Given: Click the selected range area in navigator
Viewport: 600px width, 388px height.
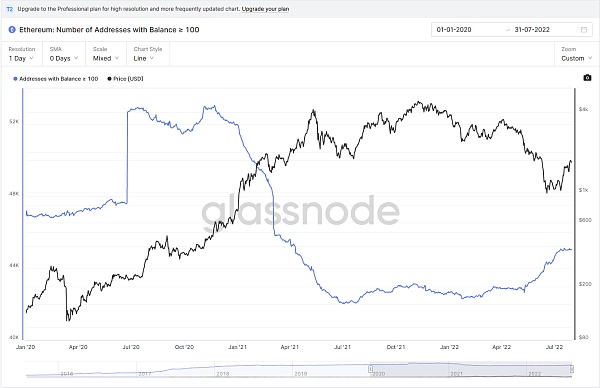Looking at the screenshot, I should (471, 369).
